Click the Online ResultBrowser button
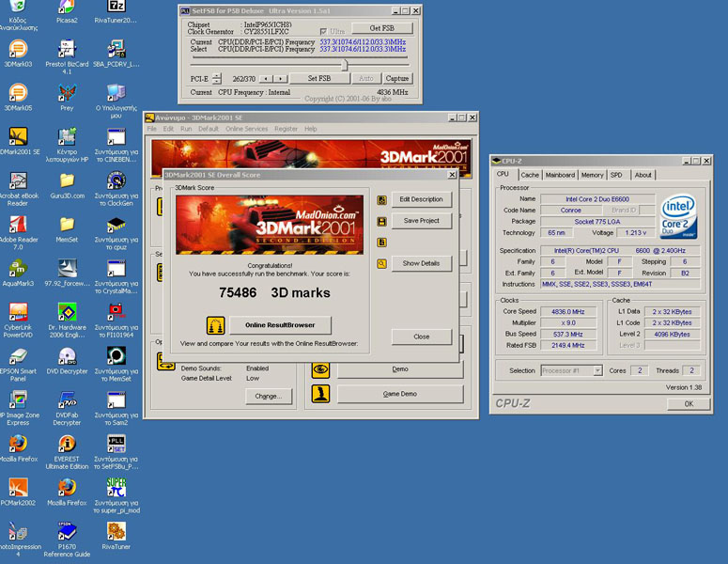Viewport: 728px width, 564px height. point(280,325)
